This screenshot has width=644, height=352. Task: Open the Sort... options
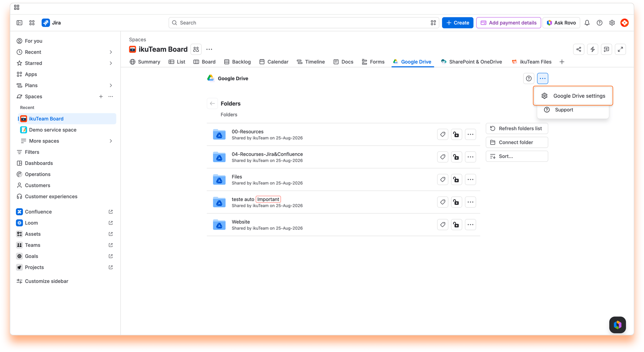pos(517,156)
